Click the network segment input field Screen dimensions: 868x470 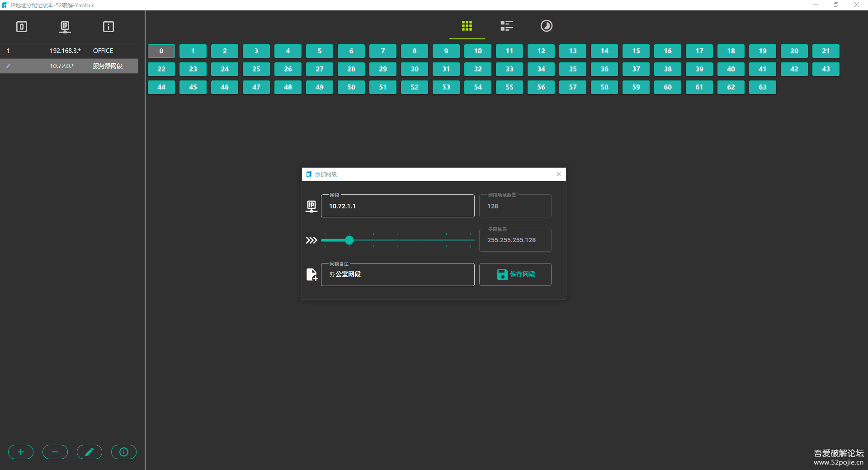pos(397,206)
